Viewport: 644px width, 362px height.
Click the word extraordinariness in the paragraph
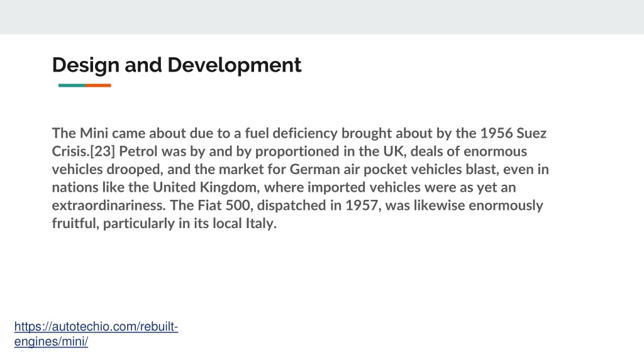click(108, 206)
